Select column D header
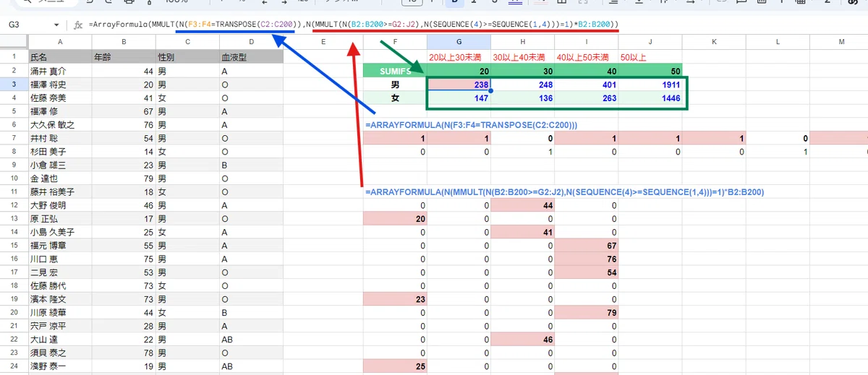The height and width of the screenshot is (375, 868). (251, 42)
